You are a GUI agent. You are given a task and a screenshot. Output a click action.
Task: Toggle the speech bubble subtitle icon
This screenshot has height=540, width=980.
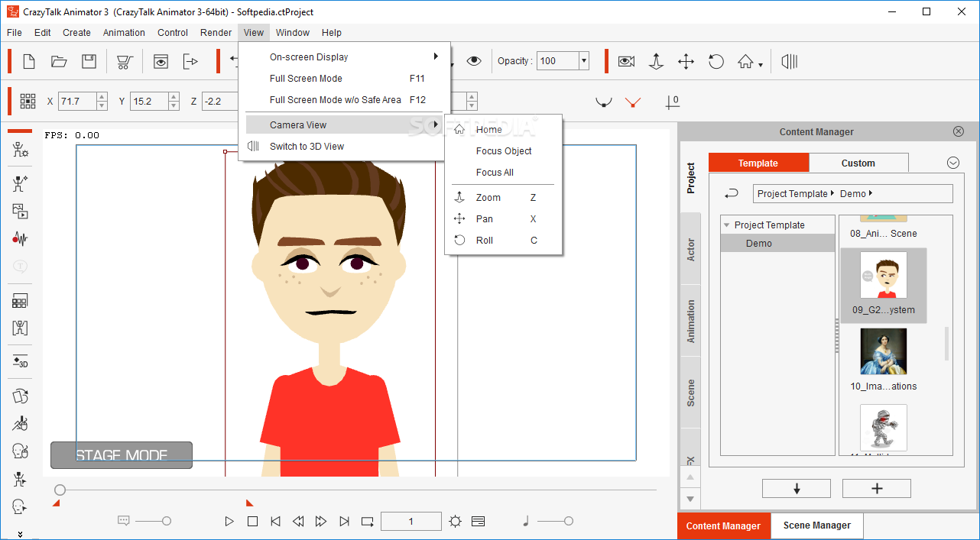point(124,521)
